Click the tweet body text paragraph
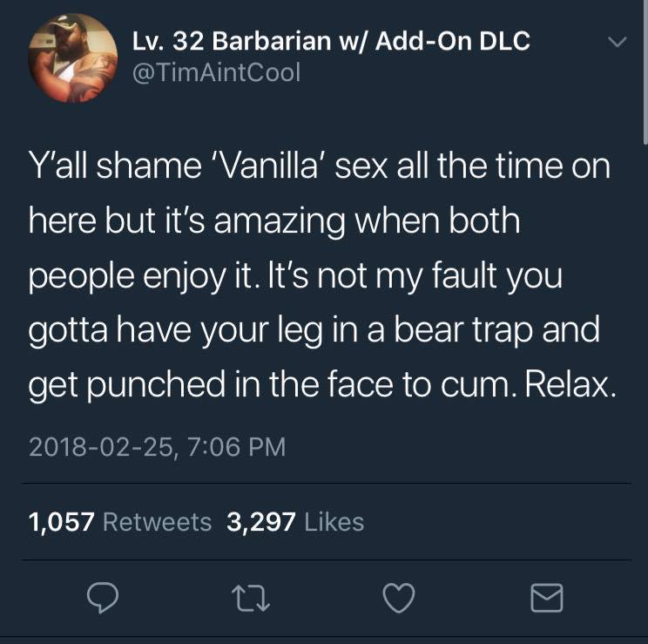The image size is (648, 644). click(322, 275)
